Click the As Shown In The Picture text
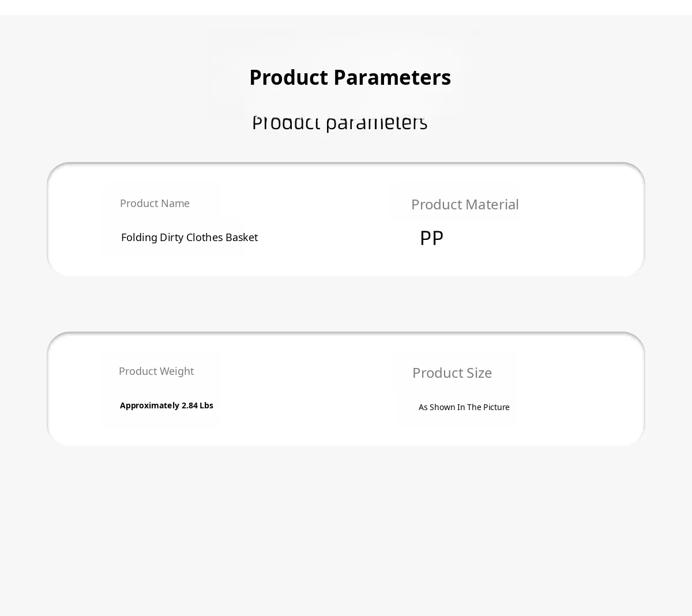The image size is (692, 616). point(464,407)
